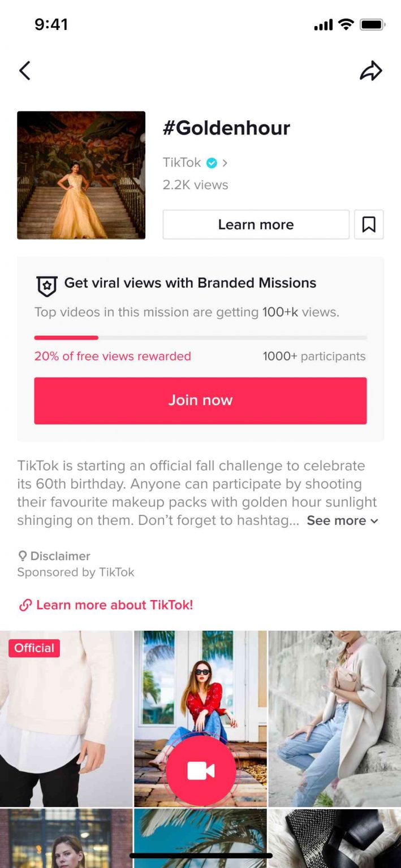The height and width of the screenshot is (868, 401).
Task: Select the TikTok creator name
Action: pyautogui.click(x=182, y=162)
